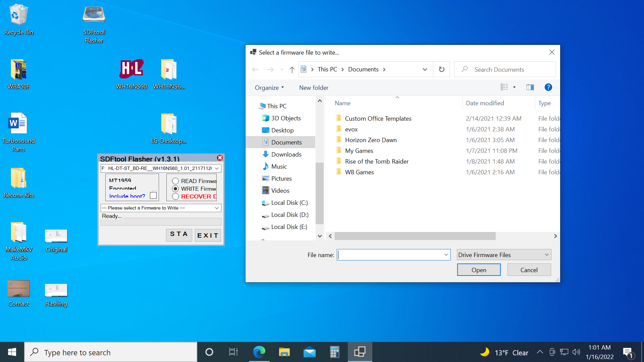Open the Organize menu
644x362 pixels.
click(x=269, y=87)
